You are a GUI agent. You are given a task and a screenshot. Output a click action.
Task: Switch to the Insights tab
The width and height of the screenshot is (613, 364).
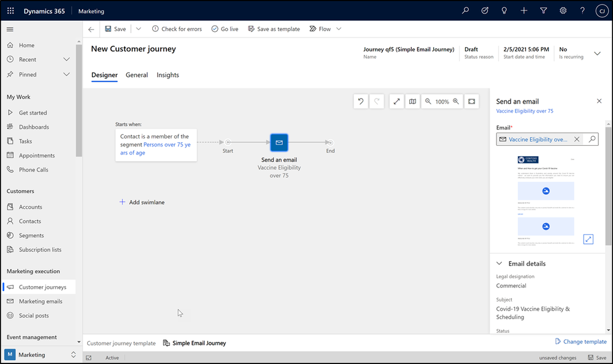click(168, 75)
